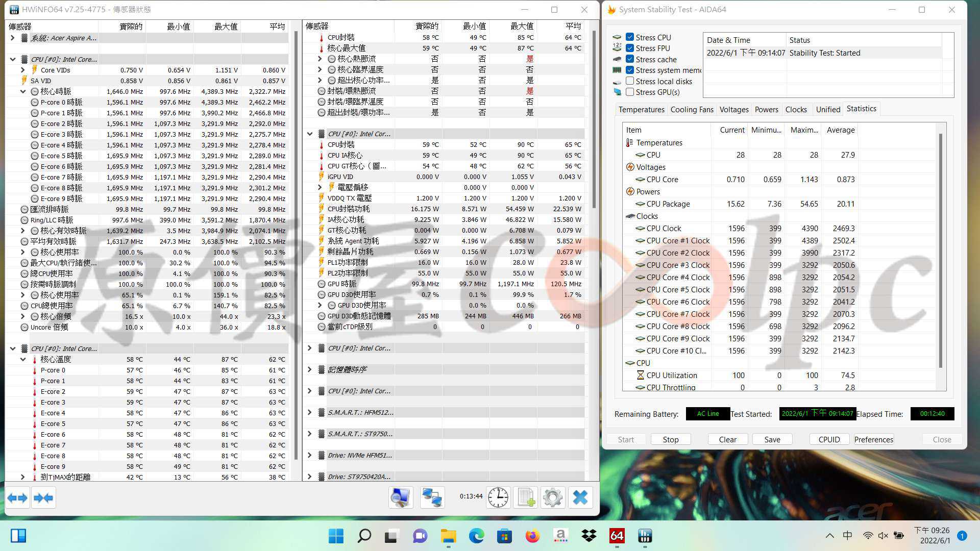Switch to the Powers tab
980x551 pixels.
point(766,109)
